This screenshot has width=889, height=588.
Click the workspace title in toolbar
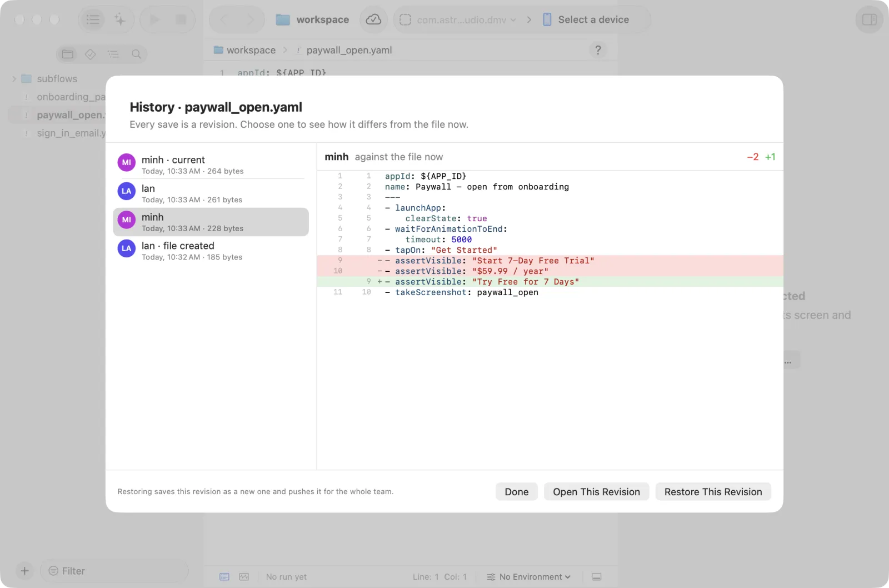click(x=322, y=20)
